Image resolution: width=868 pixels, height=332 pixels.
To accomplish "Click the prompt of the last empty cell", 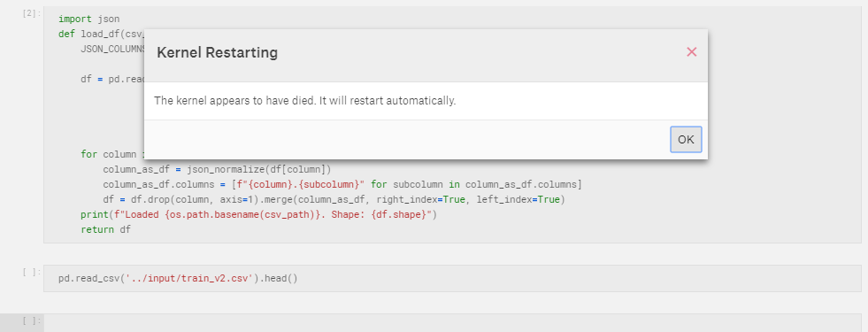I will 31,320.
